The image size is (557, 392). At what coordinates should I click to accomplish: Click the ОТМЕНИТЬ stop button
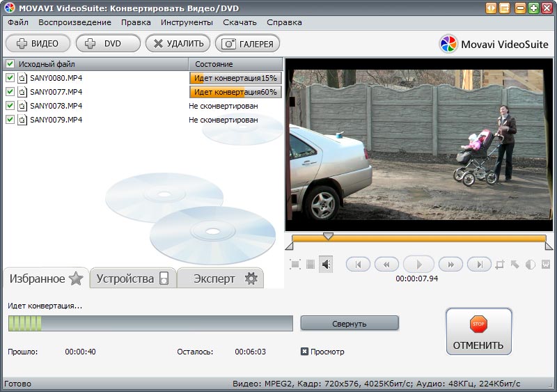(478, 332)
